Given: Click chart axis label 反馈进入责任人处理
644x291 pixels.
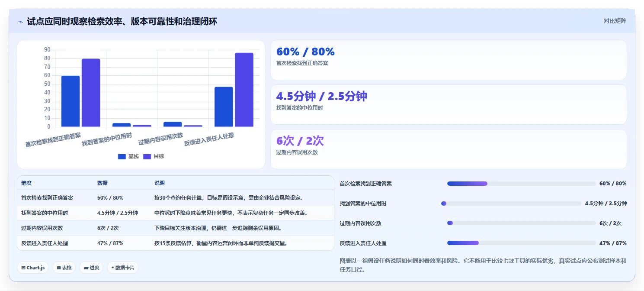Looking at the screenshot, I should coord(209,139).
